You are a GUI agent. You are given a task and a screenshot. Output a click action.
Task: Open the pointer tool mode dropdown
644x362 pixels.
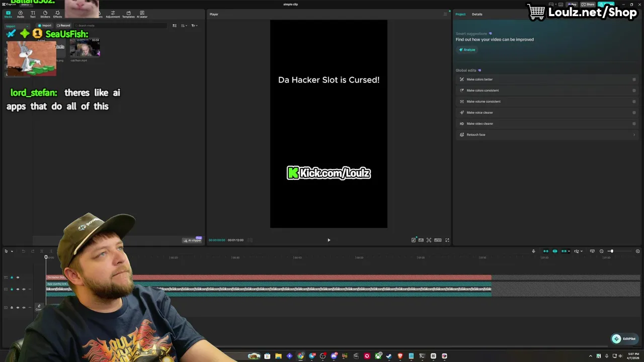coord(12,251)
